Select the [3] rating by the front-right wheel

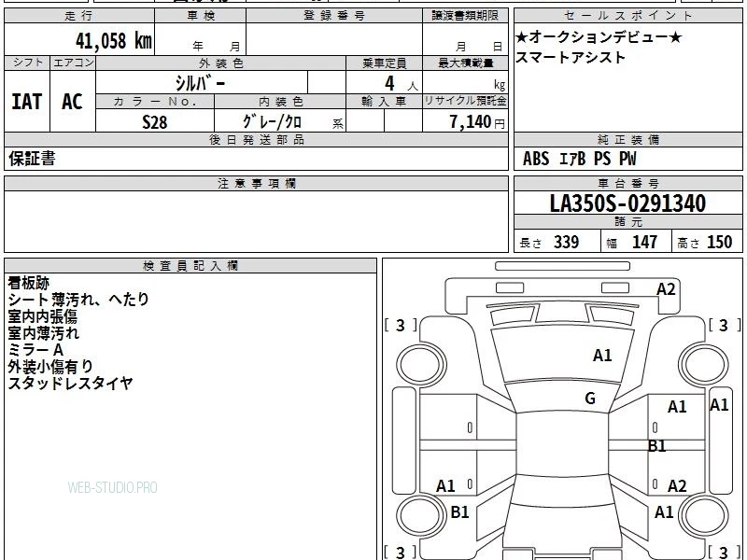725,325
